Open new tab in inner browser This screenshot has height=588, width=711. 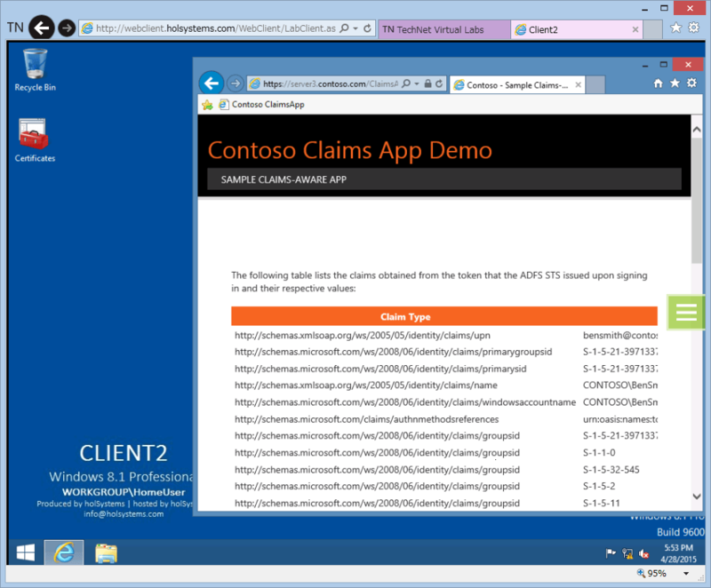point(595,84)
